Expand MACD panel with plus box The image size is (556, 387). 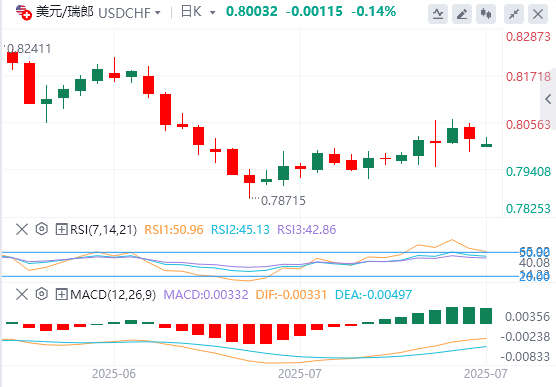point(61,294)
